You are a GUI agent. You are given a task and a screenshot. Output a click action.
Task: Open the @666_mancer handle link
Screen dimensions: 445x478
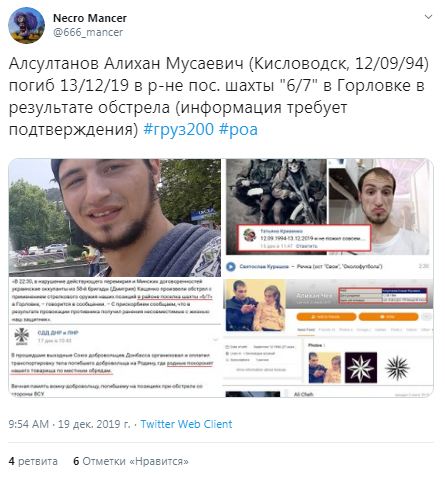(x=88, y=32)
